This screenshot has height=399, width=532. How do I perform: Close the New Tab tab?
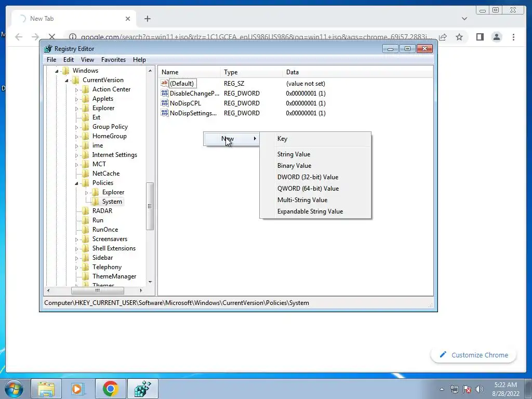(128, 19)
